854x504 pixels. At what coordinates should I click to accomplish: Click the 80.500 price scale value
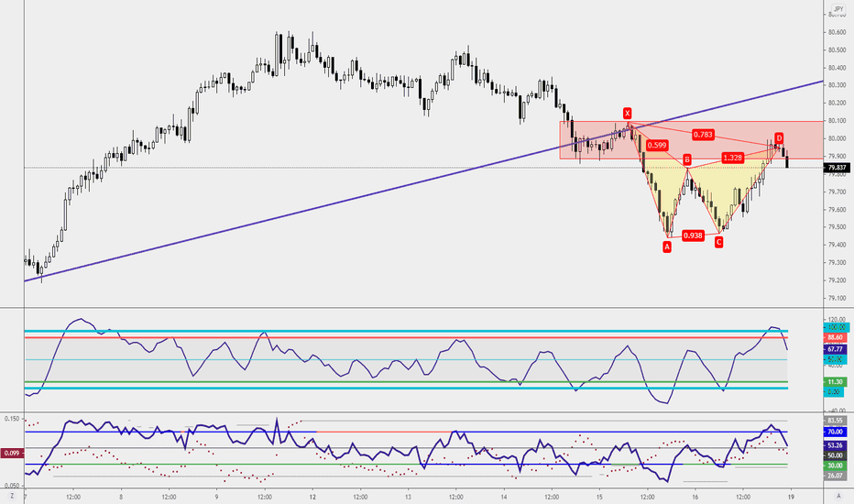[837, 50]
